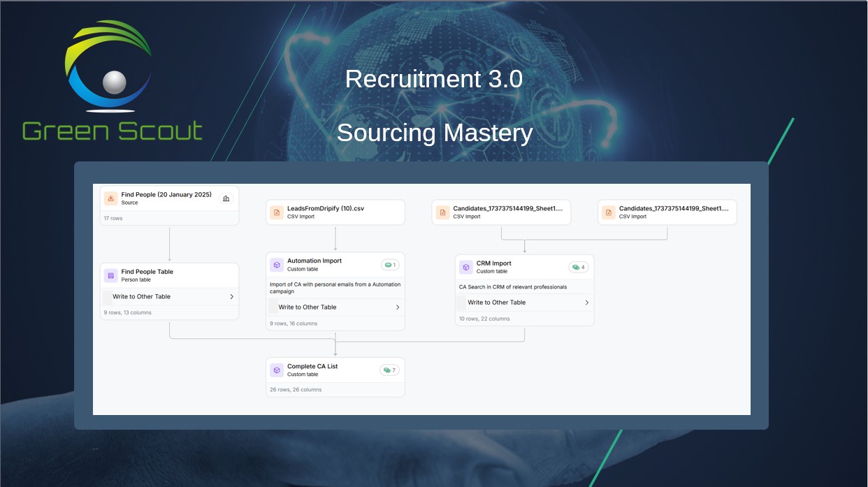Open the Automation Import badge showing 1
Viewport: 868px width, 487px height.
pos(389,265)
